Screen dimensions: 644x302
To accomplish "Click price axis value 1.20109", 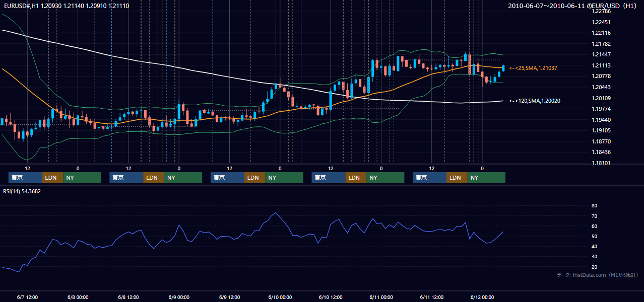I will 601,98.
